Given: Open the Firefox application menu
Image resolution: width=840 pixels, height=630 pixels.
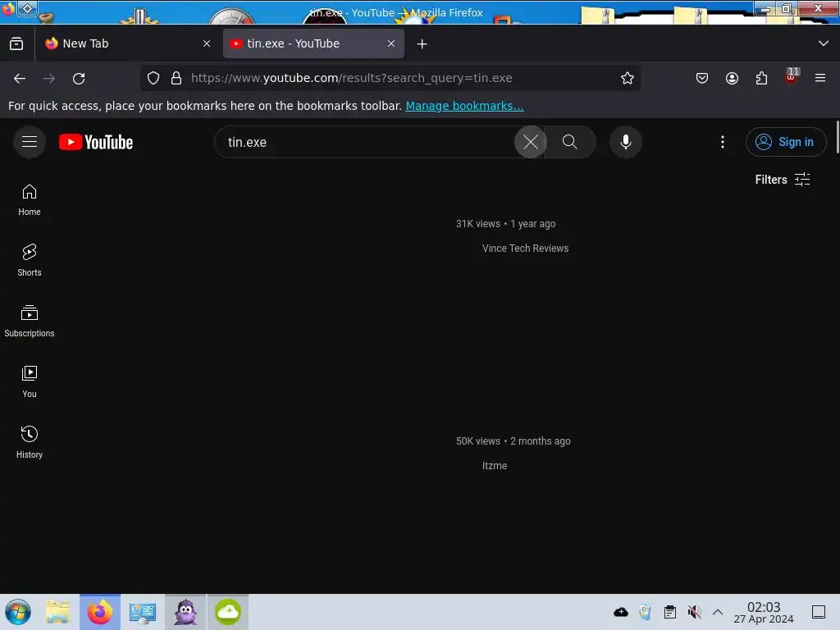Looking at the screenshot, I should click(x=820, y=78).
